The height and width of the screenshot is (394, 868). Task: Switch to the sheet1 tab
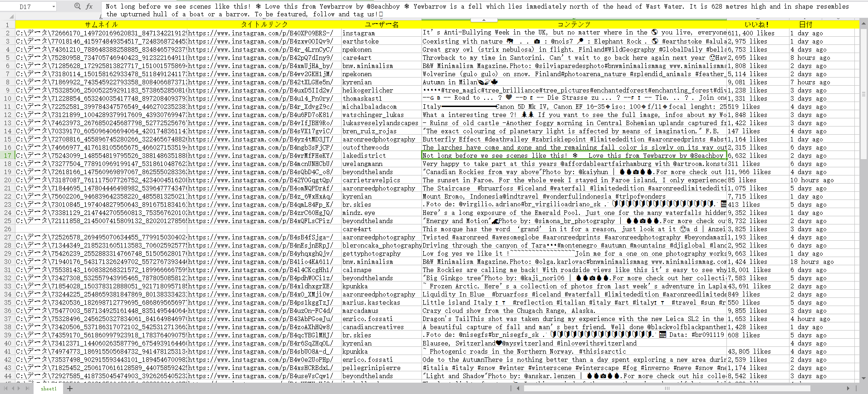pyautogui.click(x=49, y=389)
